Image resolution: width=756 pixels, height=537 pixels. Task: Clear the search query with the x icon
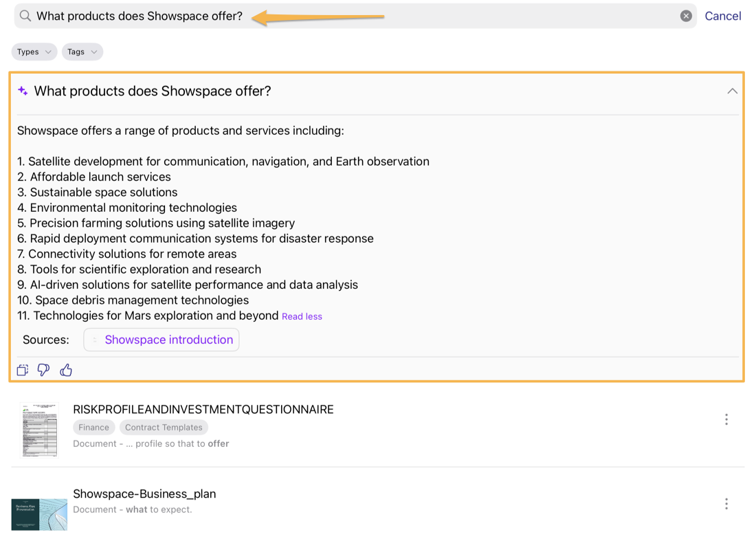[686, 15]
